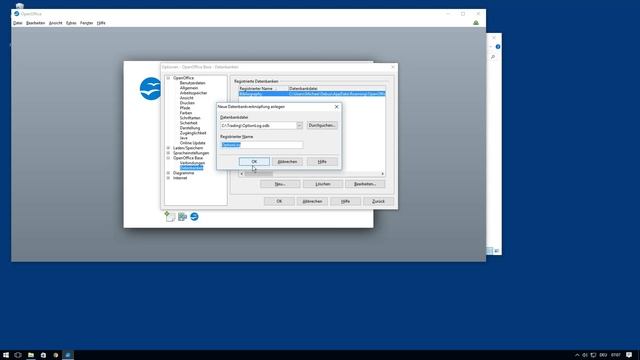Select Allgemein in the options tree
Screen dimensions: 640x360
[x=189, y=88]
